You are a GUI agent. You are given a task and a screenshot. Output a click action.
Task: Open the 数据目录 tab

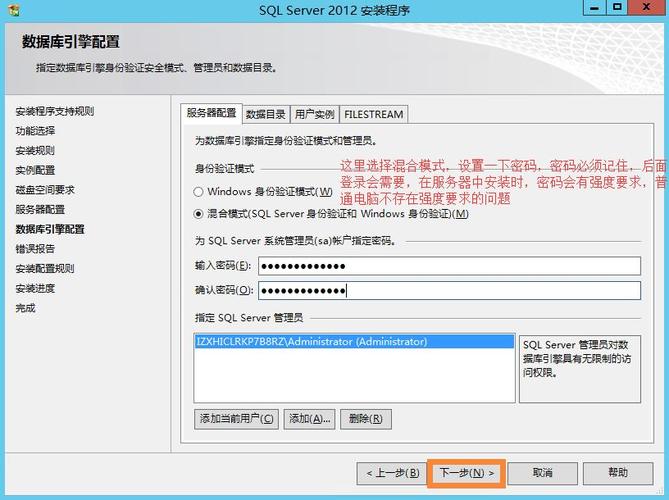266,114
